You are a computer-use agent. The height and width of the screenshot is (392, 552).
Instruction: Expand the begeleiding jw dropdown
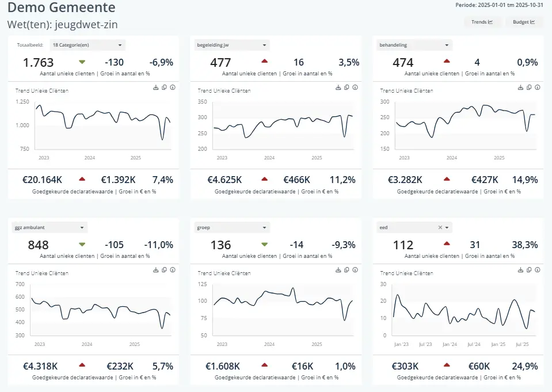[x=233, y=45]
